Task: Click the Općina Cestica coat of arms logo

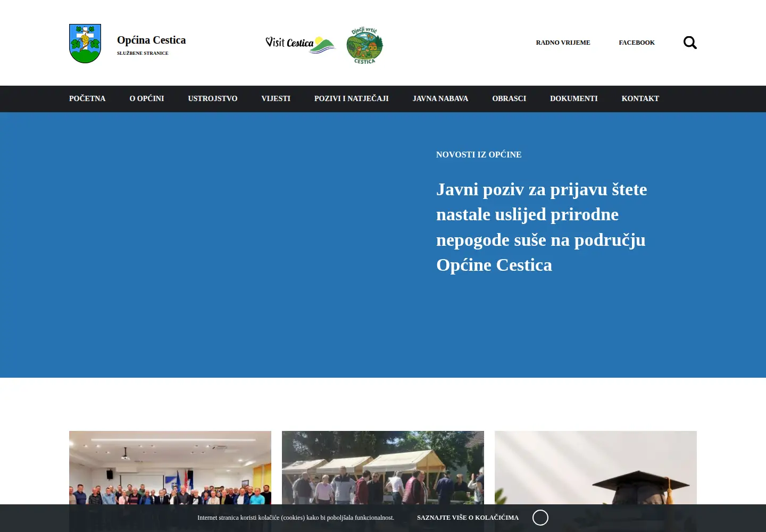Action: 85,44
